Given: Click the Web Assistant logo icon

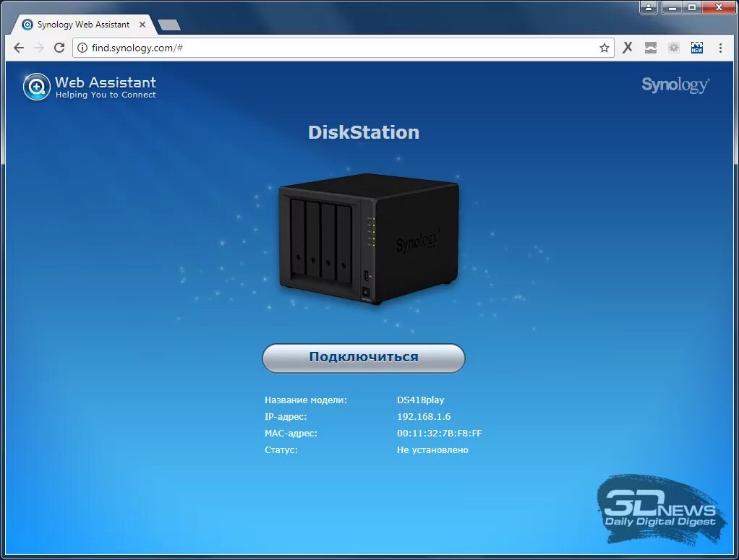Looking at the screenshot, I should [x=35, y=87].
